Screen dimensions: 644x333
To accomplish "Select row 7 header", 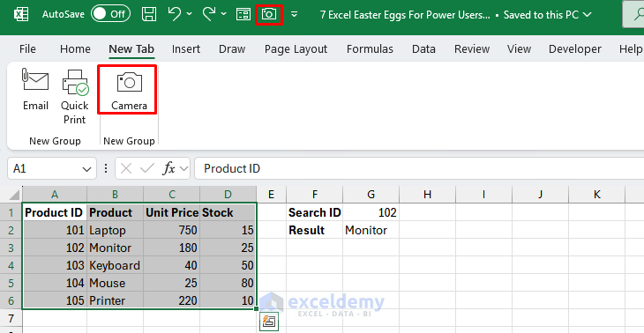I will click(11, 319).
